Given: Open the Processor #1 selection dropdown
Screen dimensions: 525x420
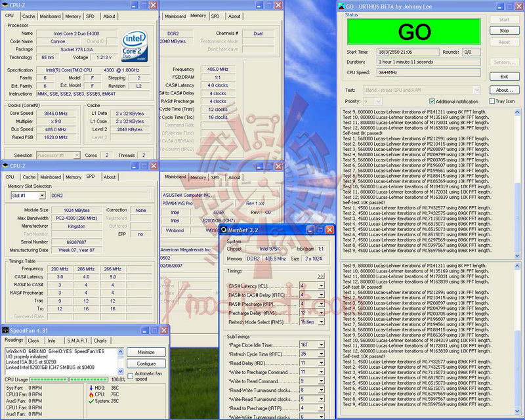Looking at the screenshot, I should point(77,155).
